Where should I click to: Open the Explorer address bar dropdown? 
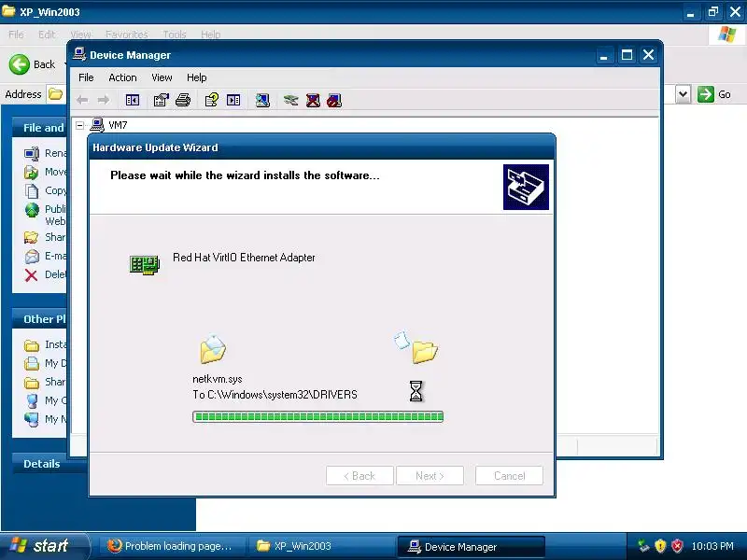(x=683, y=94)
